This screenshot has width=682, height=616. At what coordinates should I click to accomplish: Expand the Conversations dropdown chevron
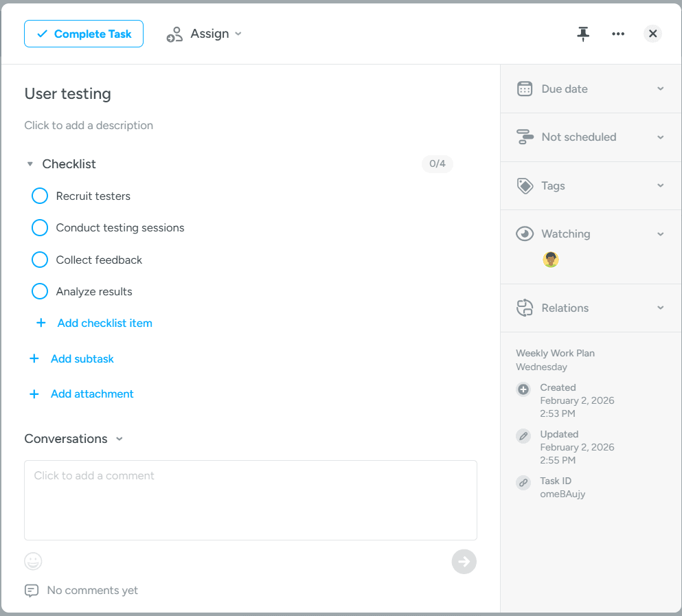click(x=120, y=439)
